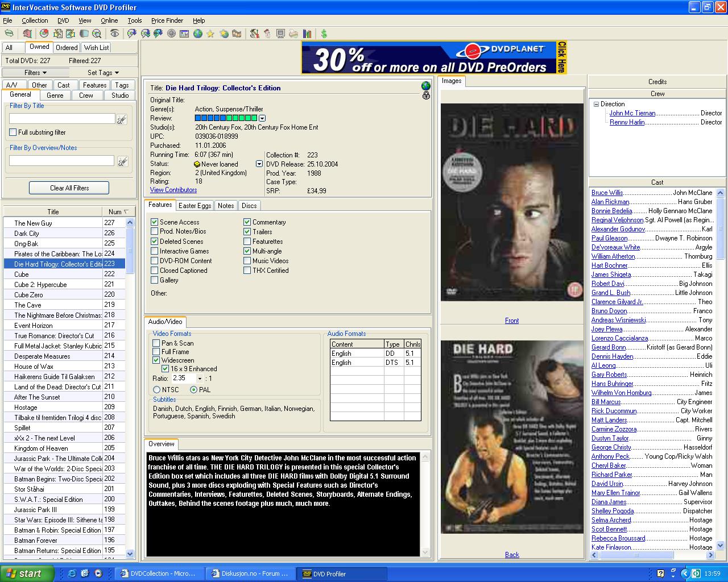This screenshot has width=728, height=582.
Task: Open Internet Explorer from quick launch
Action: [x=72, y=573]
